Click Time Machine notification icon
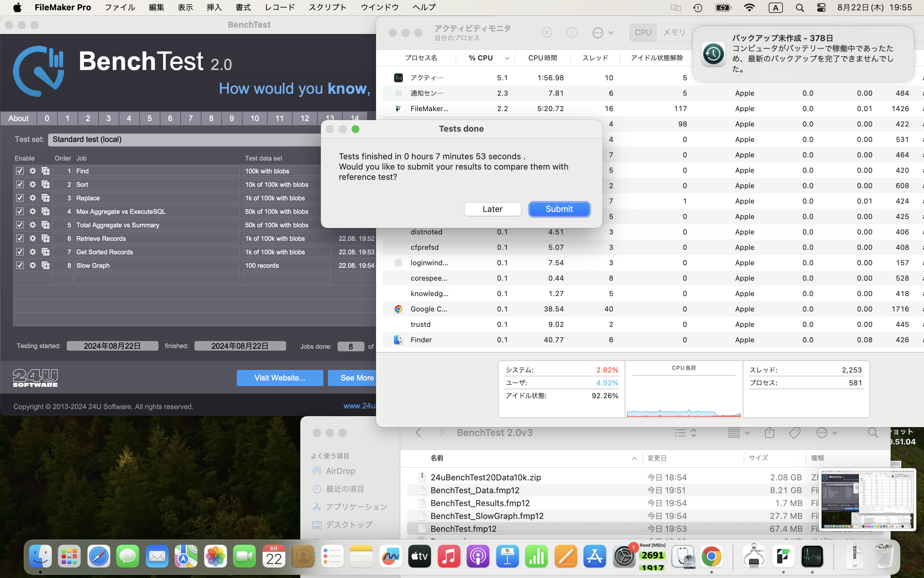Image resolution: width=924 pixels, height=578 pixels. coord(713,54)
